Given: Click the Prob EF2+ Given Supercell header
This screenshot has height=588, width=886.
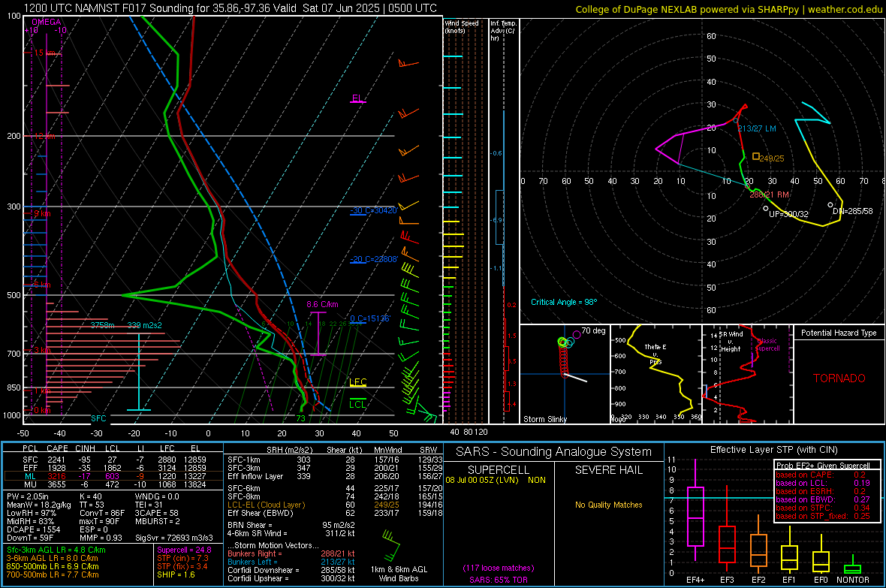Looking at the screenshot, I should 823,466.
